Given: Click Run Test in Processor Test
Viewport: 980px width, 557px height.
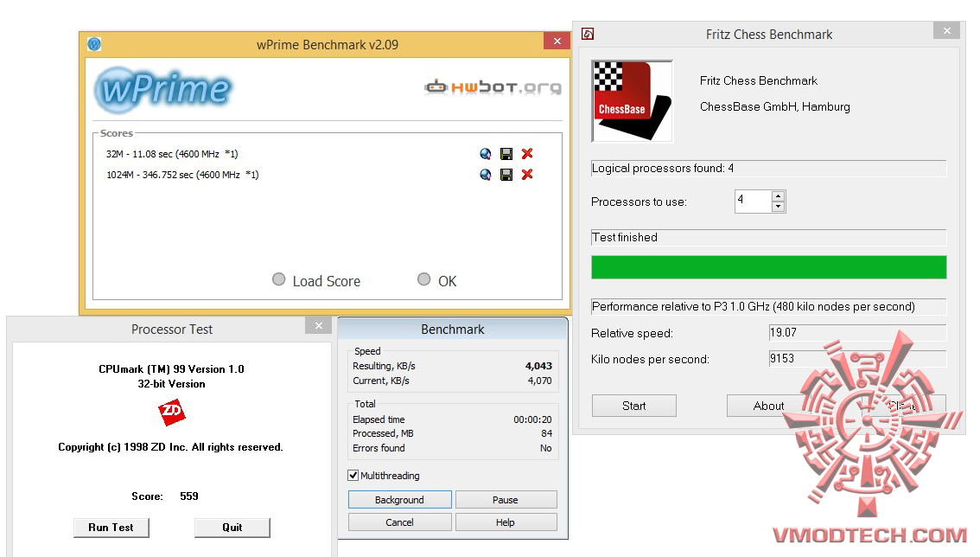Looking at the screenshot, I should tap(111, 528).
